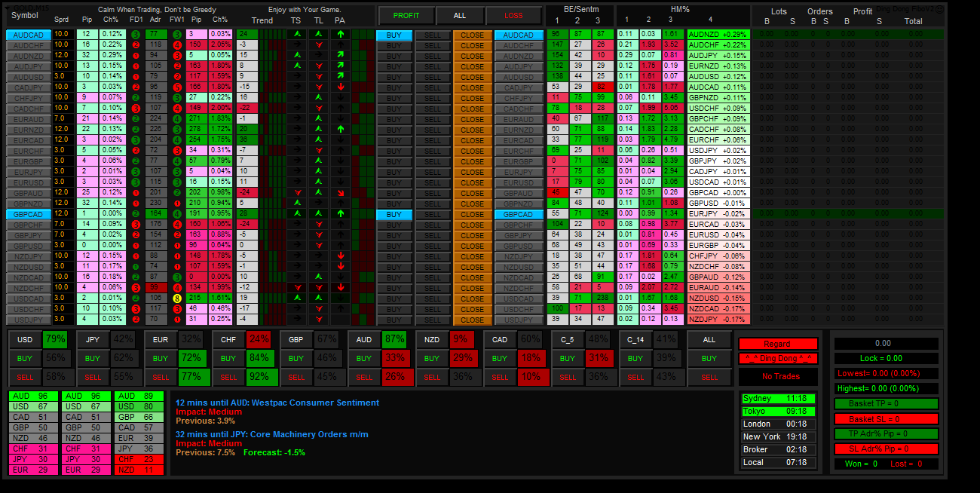980x493 pixels.
Task: Toggle the EUR currency basket button
Action: (161, 339)
